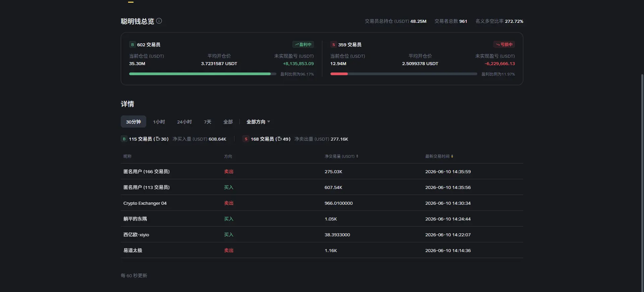Viewport: 644px width, 292px height.
Task: Click the B badge beside 115 交易员
Action: (x=124, y=139)
